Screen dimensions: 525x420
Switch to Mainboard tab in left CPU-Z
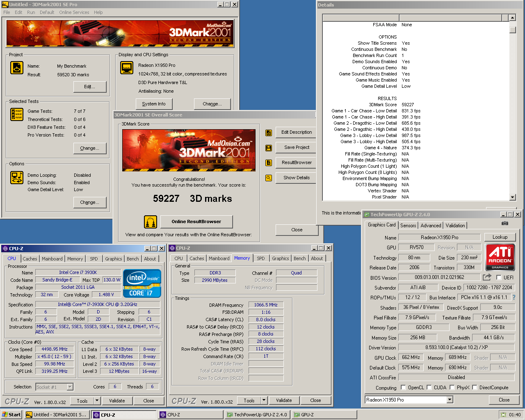tap(52, 259)
